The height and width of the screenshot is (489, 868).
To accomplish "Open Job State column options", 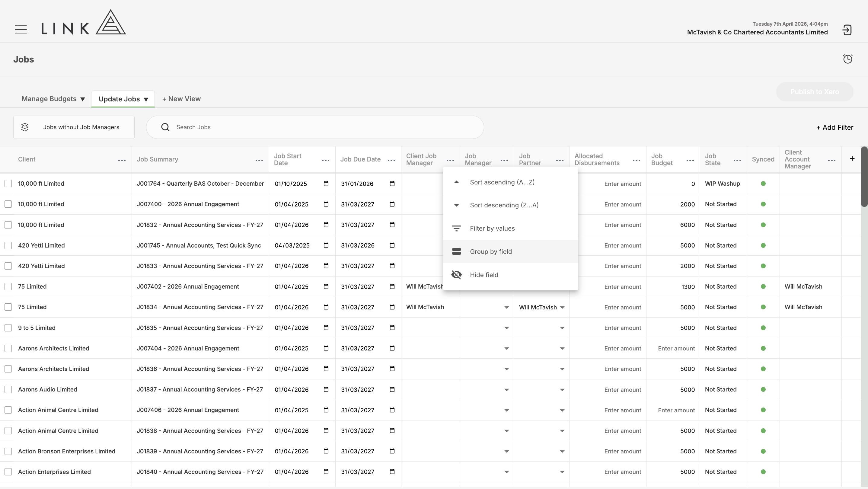I will pos(737,160).
